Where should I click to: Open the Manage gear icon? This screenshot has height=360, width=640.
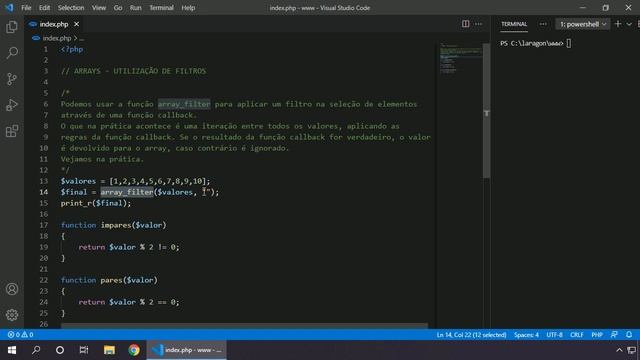pos(12,315)
